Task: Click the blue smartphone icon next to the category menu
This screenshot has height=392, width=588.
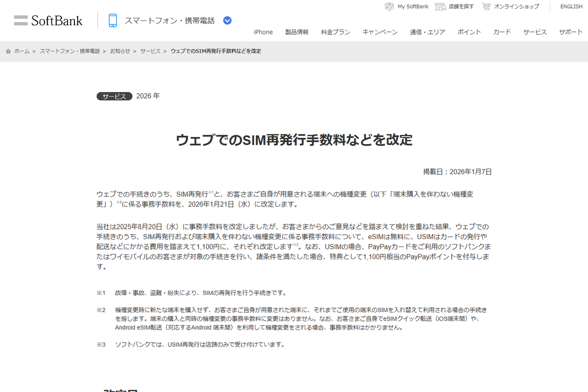Action: pyautogui.click(x=113, y=21)
